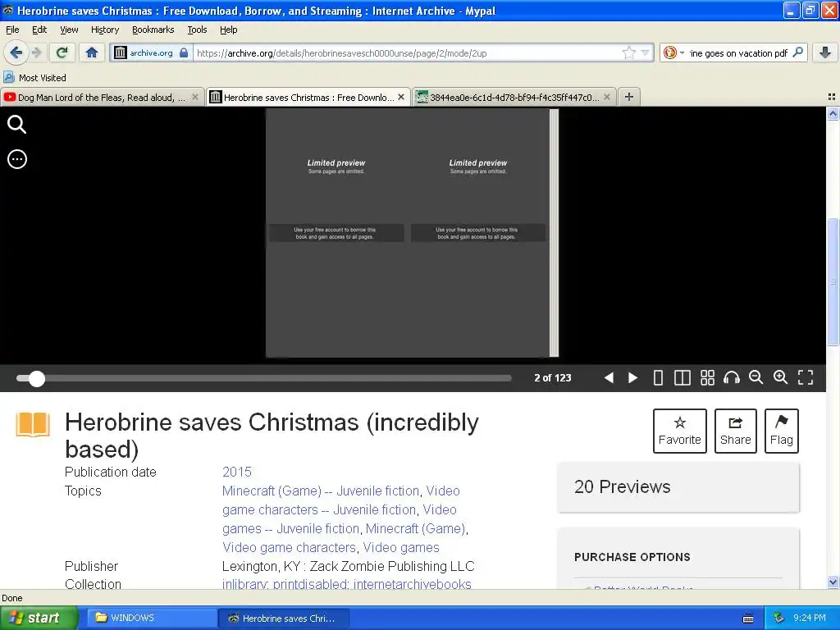Click the browser Back arrow button

[x=16, y=52]
